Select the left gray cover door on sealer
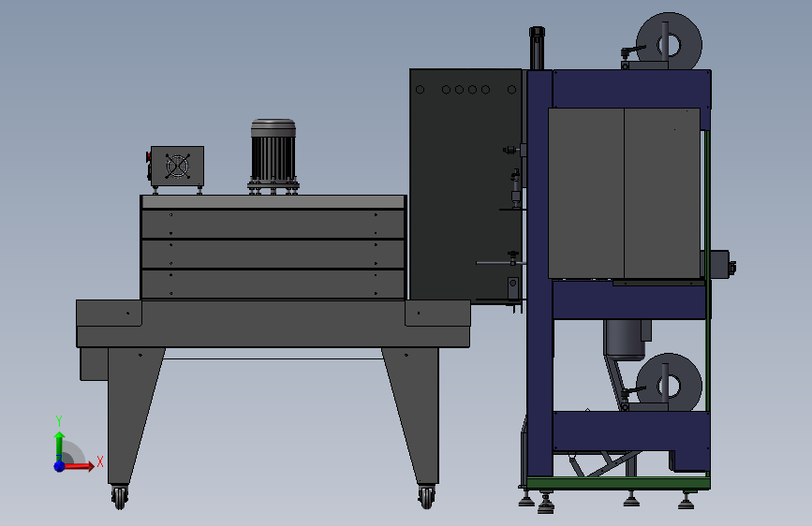Image resolution: width=812 pixels, height=526 pixels. click(x=585, y=193)
